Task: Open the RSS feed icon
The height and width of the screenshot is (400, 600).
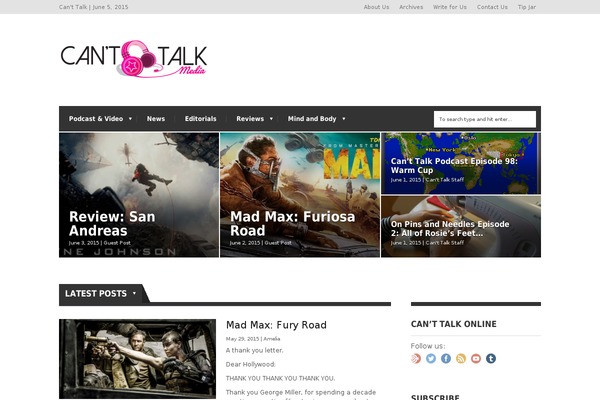Action: click(x=461, y=358)
